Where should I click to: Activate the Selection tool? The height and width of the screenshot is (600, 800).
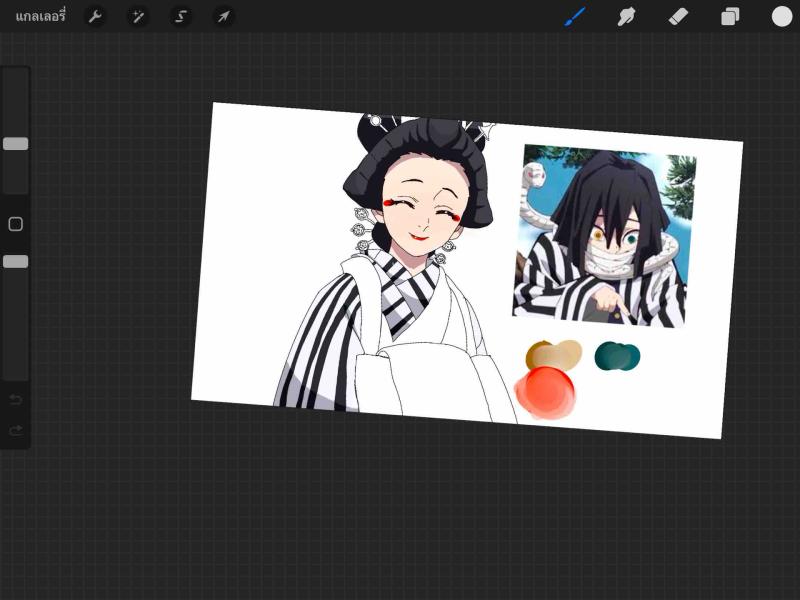(x=181, y=17)
